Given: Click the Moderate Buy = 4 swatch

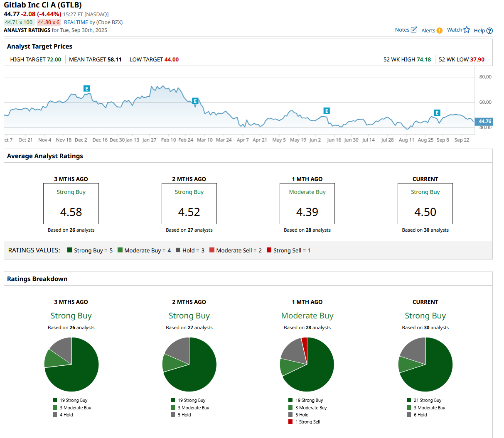Looking at the screenshot, I should pyautogui.click(x=120, y=250).
